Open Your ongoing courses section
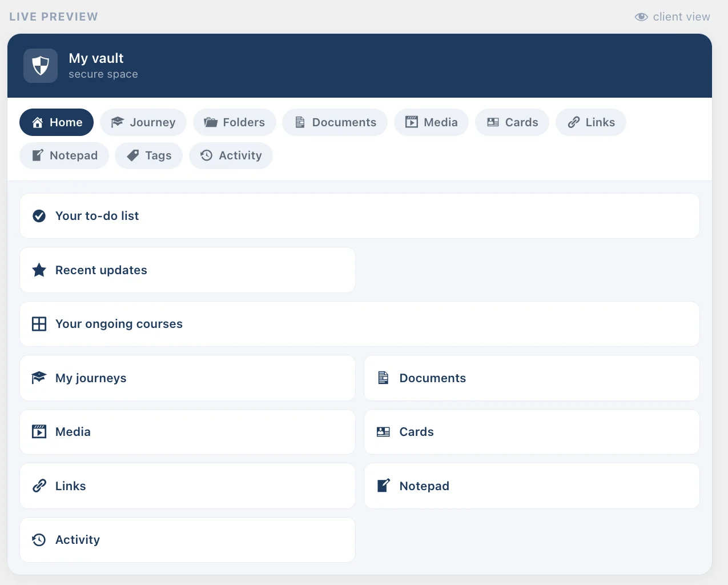The width and height of the screenshot is (728, 585). [360, 324]
